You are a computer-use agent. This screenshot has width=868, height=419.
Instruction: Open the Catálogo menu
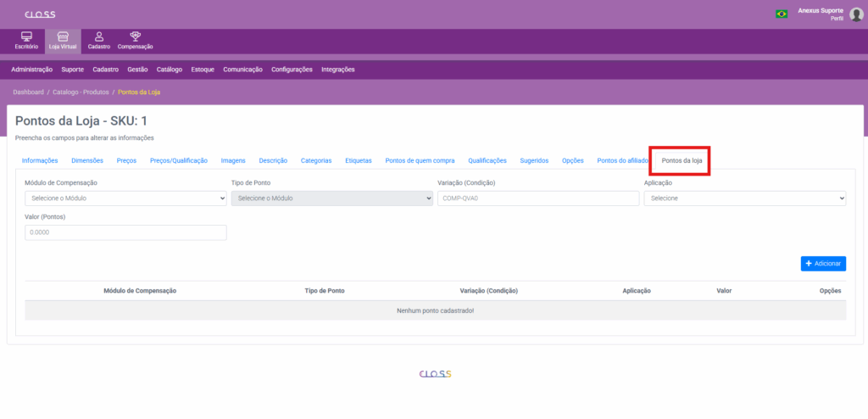170,70
